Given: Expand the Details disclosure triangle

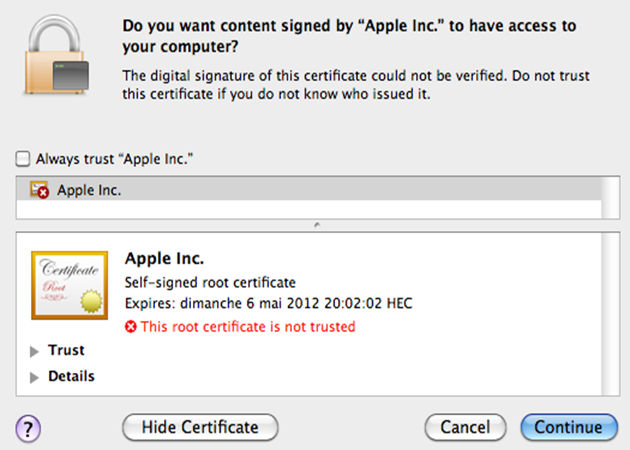Looking at the screenshot, I should 36,377.
